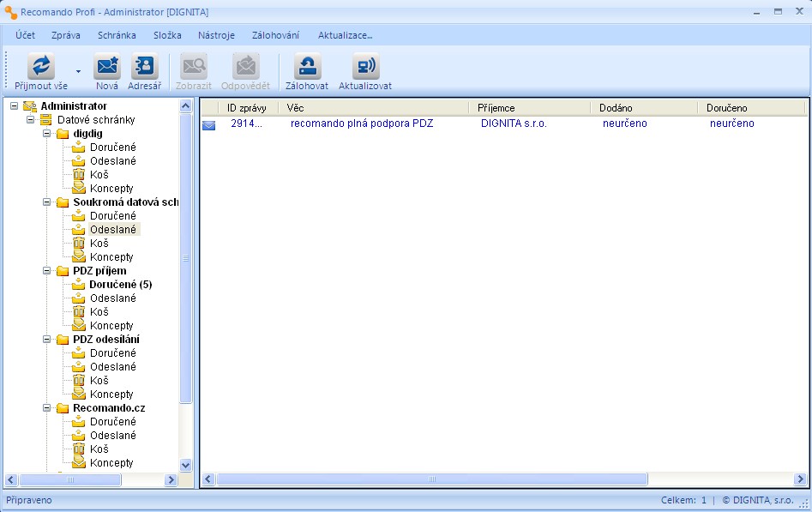Open Koncepty under PDZ odesílání
Screen dimensions: 812x512
point(111,395)
